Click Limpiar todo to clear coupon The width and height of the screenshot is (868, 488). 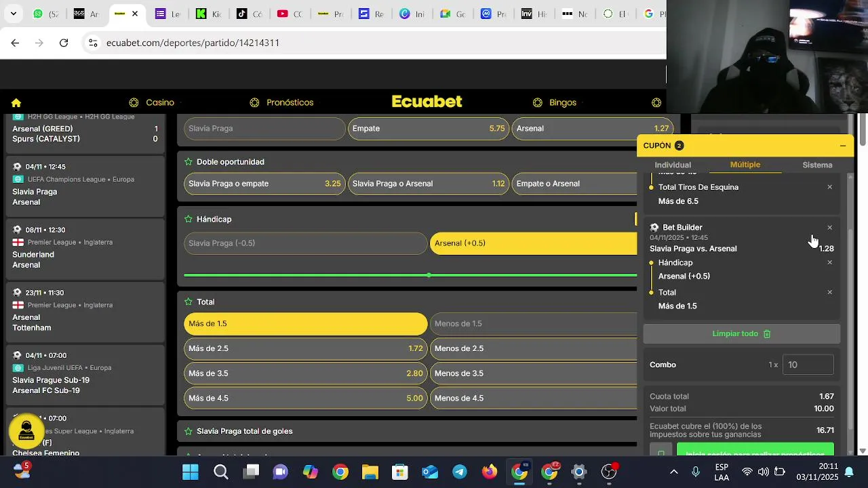[741, 334]
